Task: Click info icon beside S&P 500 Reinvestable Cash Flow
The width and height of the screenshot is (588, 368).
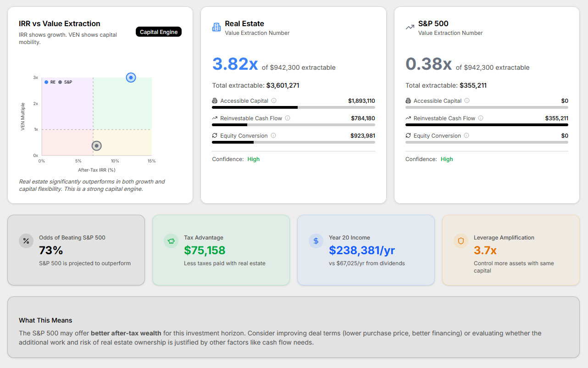Action: click(481, 118)
